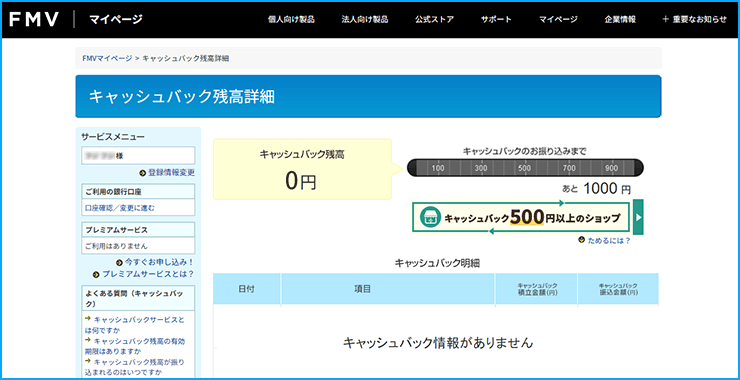740x380 pixels.
Task: Click 今すぐお申し込み！ link
Action: click(155, 262)
